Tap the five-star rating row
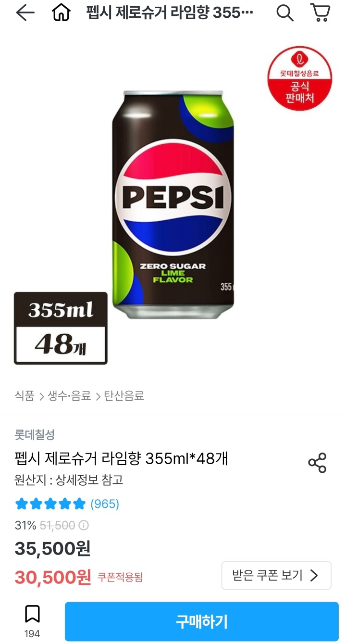Image resolution: width=346 pixels, height=644 pixels. pyautogui.click(x=50, y=504)
